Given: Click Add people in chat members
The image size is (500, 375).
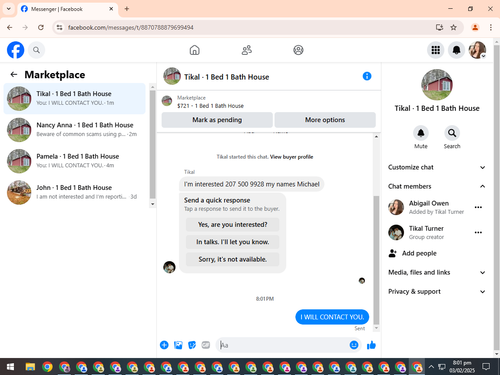Looking at the screenshot, I should [412, 253].
